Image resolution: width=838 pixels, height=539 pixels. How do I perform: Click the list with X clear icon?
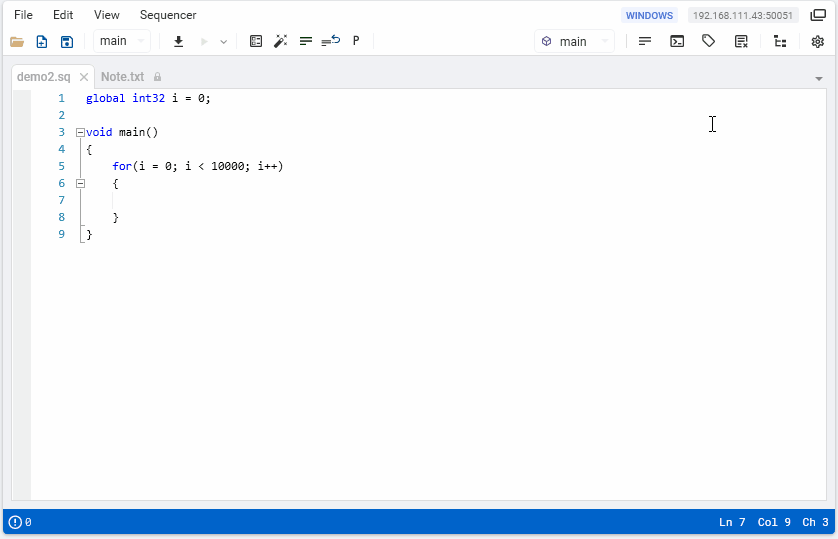coord(741,41)
